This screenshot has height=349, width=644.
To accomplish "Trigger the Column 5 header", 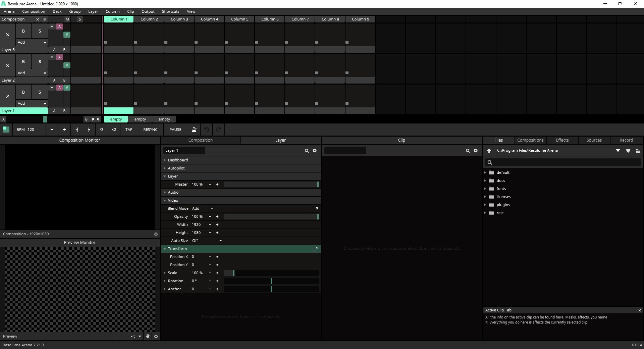I will pos(239,19).
